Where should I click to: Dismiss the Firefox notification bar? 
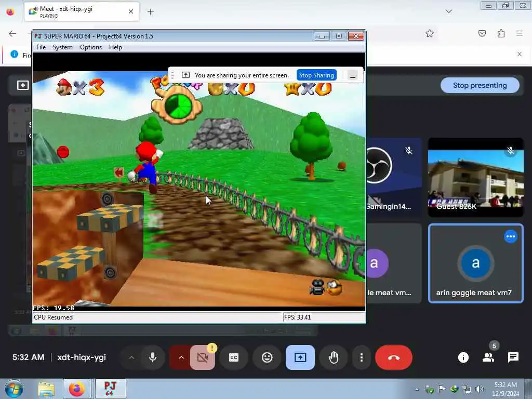(x=520, y=54)
